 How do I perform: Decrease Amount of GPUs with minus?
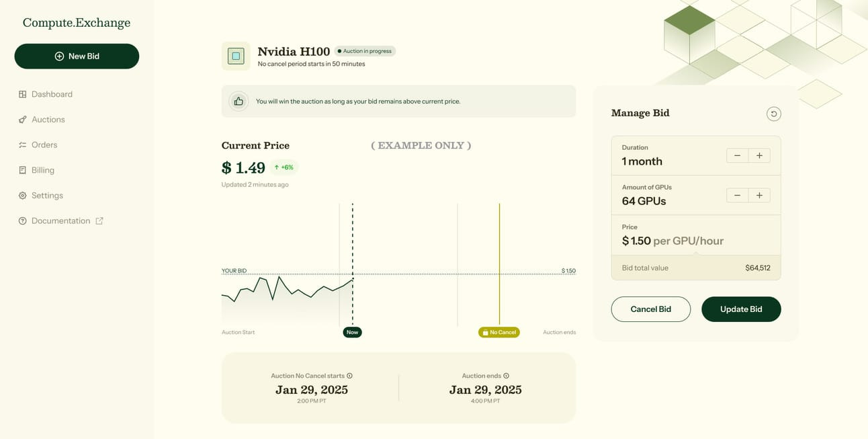pyautogui.click(x=738, y=195)
